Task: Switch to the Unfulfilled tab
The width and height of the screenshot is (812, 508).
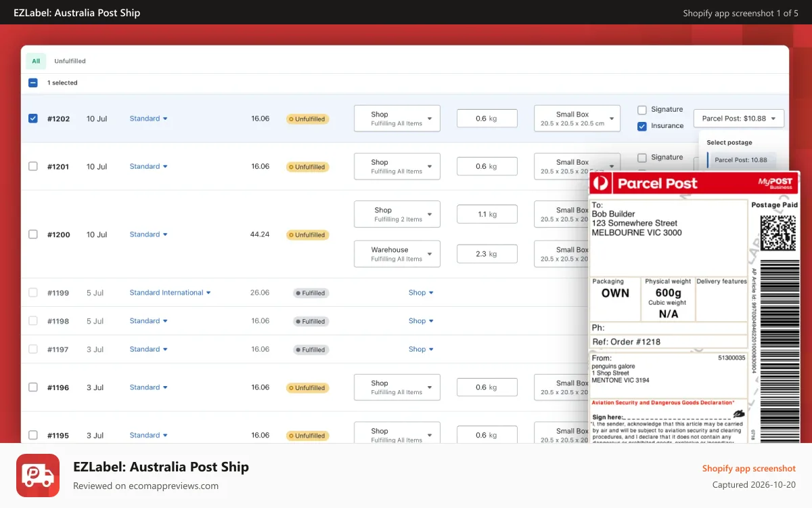Action: coord(70,61)
